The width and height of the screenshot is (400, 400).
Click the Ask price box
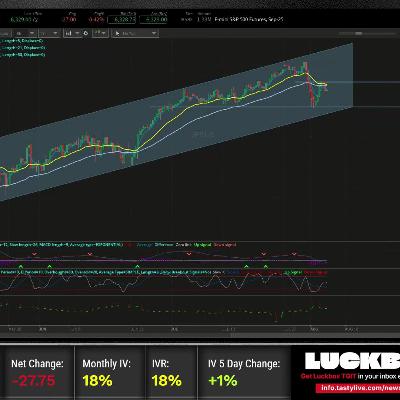(x=153, y=19)
